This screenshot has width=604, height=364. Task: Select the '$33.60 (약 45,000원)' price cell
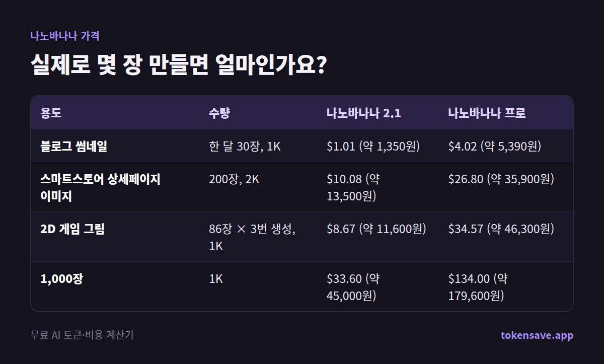pos(353,287)
